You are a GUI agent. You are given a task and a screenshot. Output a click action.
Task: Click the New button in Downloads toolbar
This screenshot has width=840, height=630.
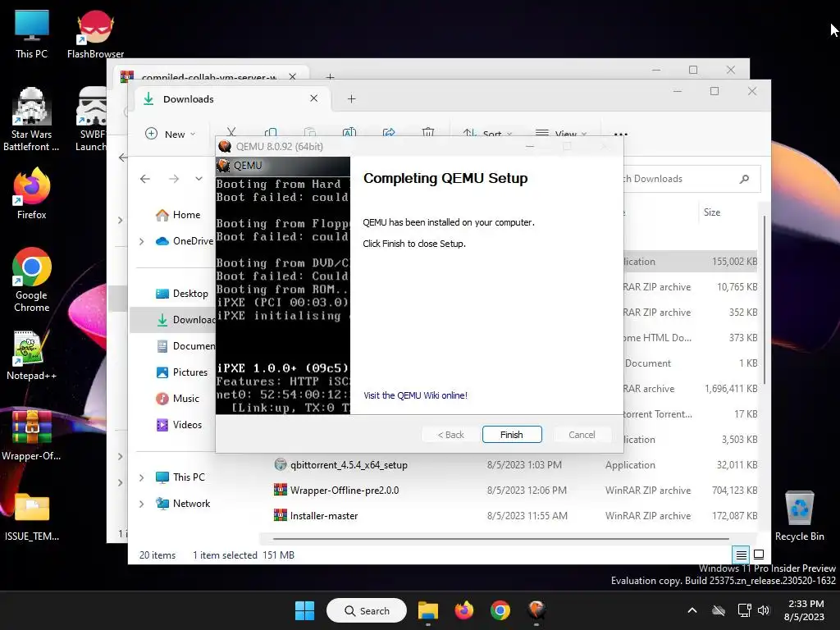coord(171,134)
